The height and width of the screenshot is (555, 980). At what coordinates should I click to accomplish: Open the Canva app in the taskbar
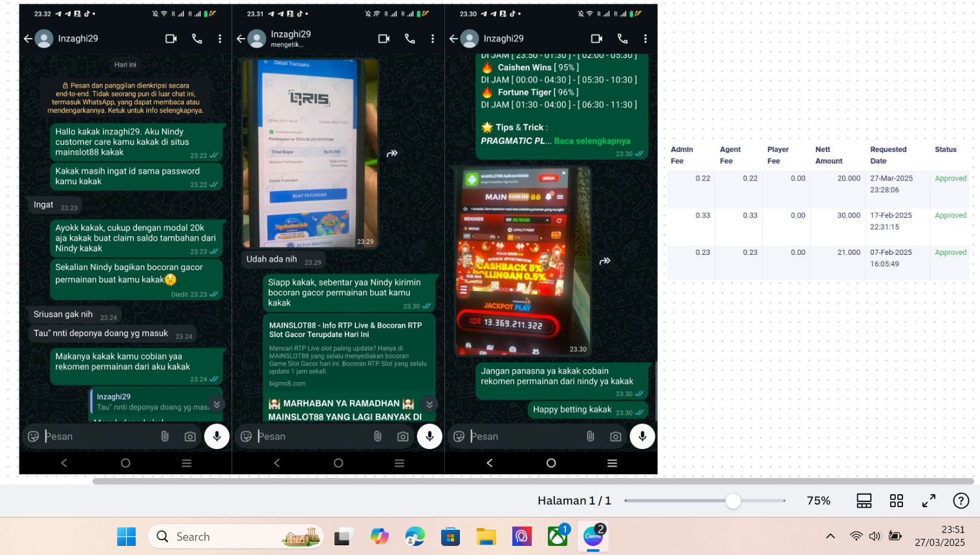point(593,536)
